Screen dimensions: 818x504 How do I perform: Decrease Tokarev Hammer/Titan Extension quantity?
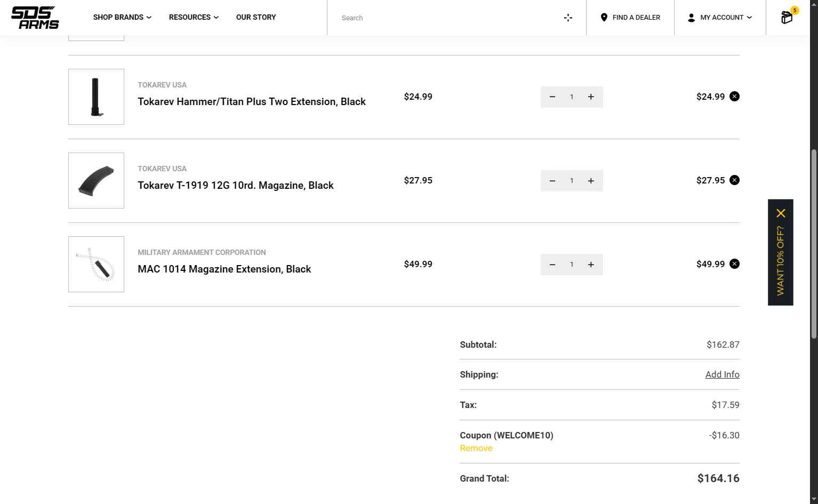552,97
